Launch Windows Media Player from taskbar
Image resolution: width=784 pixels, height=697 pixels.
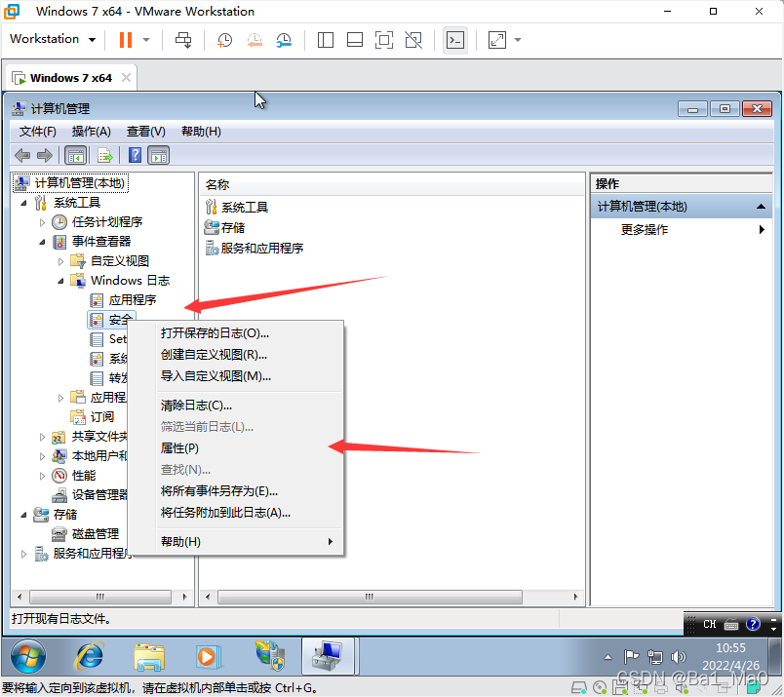tap(209, 656)
